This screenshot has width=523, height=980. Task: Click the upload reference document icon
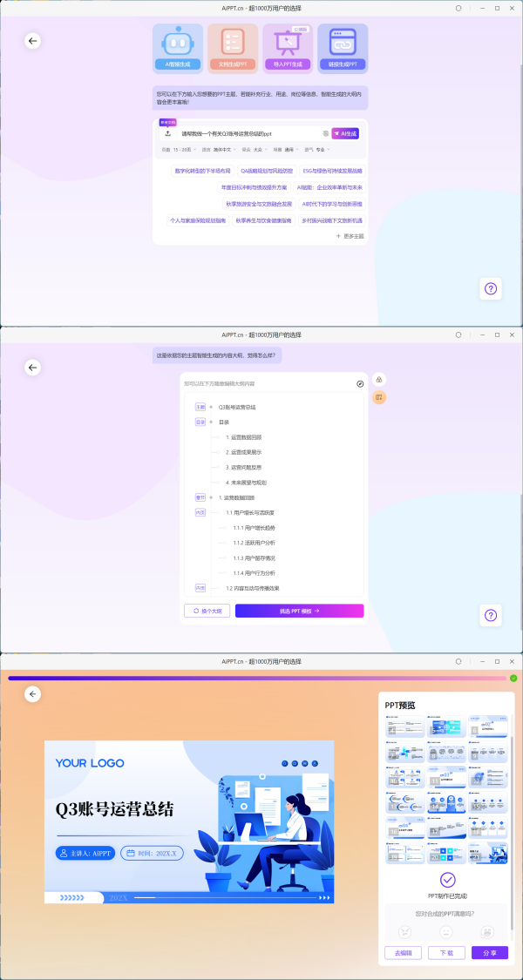[167, 134]
